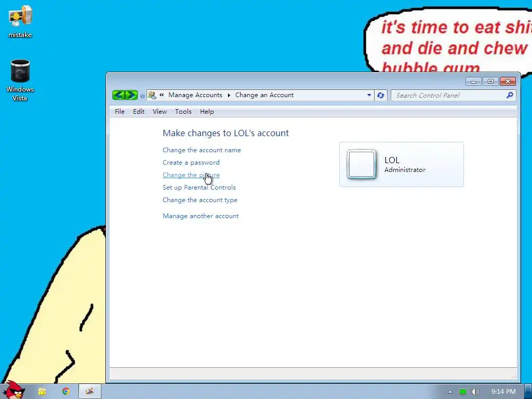532x399 pixels.
Task: Open recent pages dropdown beside navigation arrows
Action: click(x=142, y=96)
